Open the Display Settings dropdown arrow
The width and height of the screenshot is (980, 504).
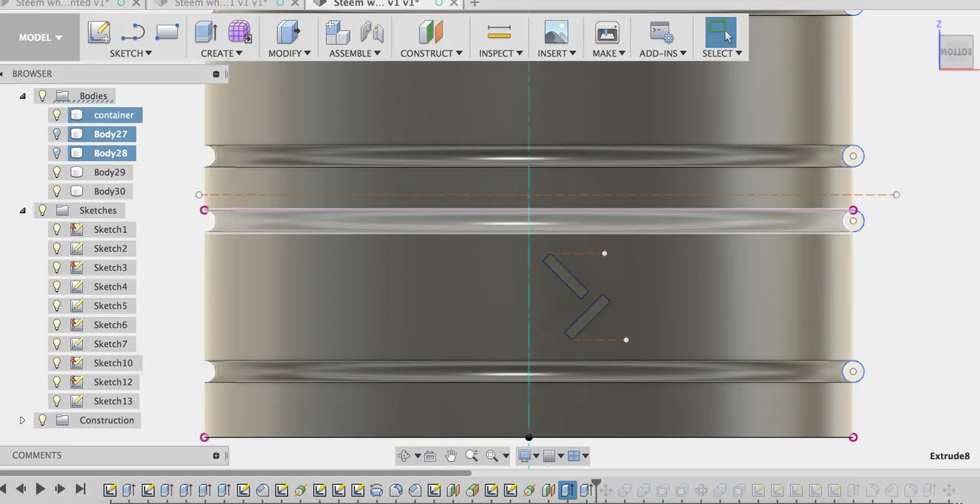[536, 456]
